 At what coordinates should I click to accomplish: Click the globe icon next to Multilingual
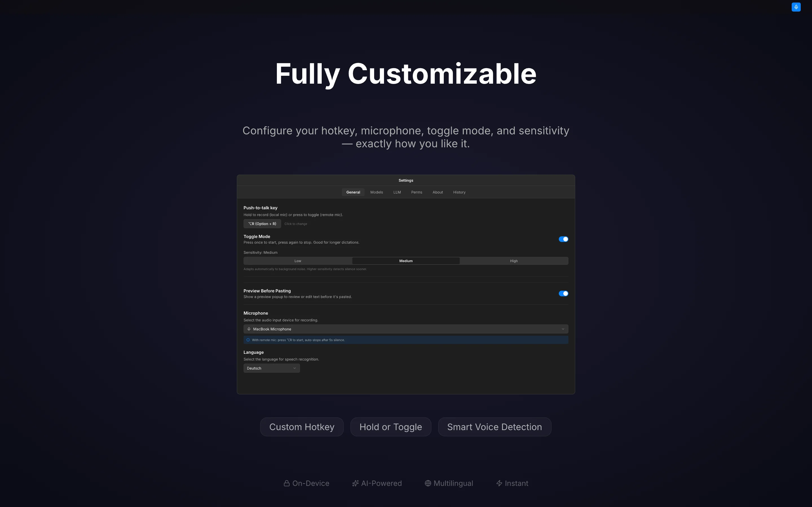428,483
